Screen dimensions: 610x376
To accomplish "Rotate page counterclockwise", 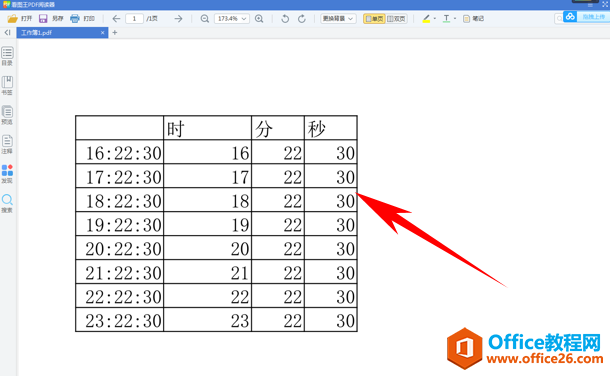I will pos(285,18).
